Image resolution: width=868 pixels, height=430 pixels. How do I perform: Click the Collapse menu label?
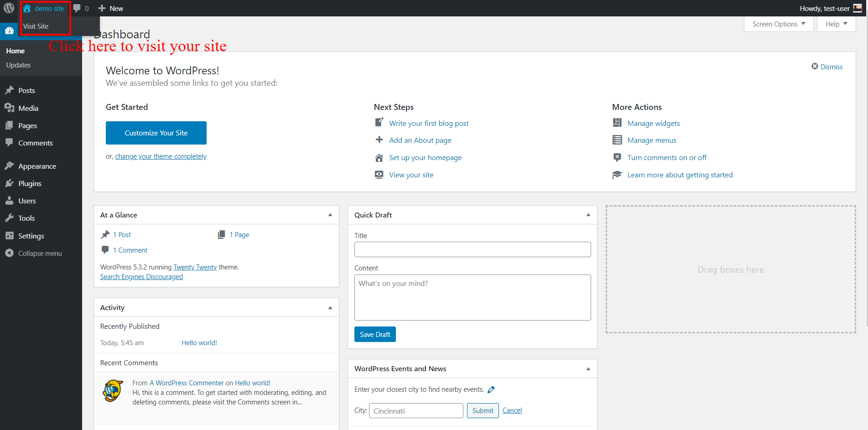coord(40,254)
